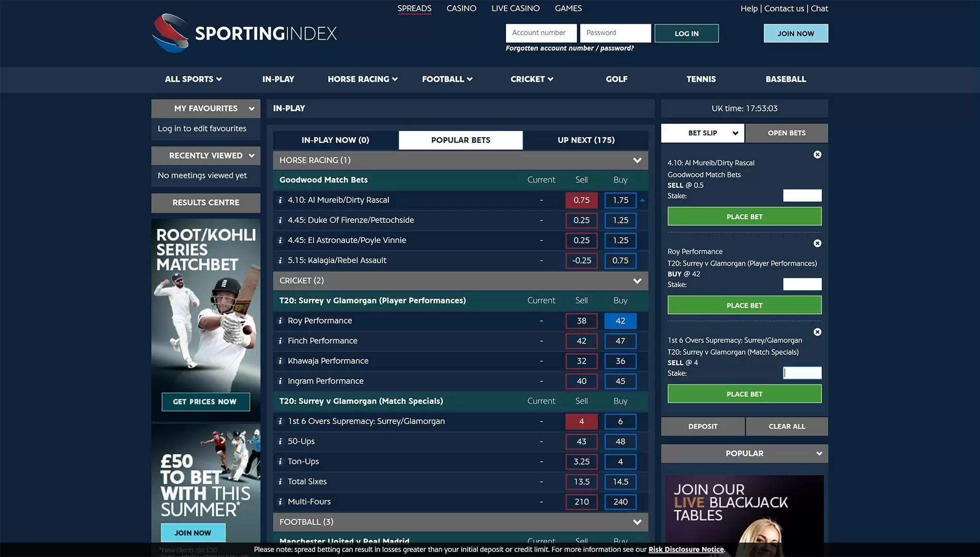
Task: Toggle buy 42 on Roy Performance
Action: 620,321
